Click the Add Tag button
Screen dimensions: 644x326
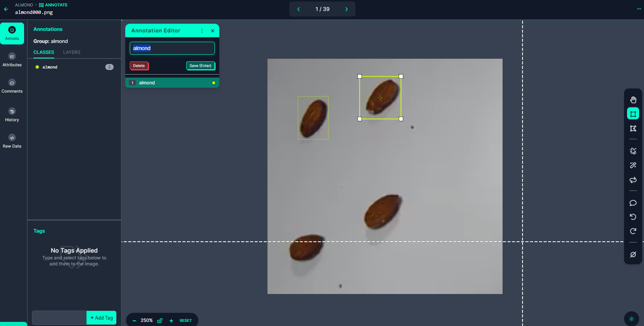[102, 318]
